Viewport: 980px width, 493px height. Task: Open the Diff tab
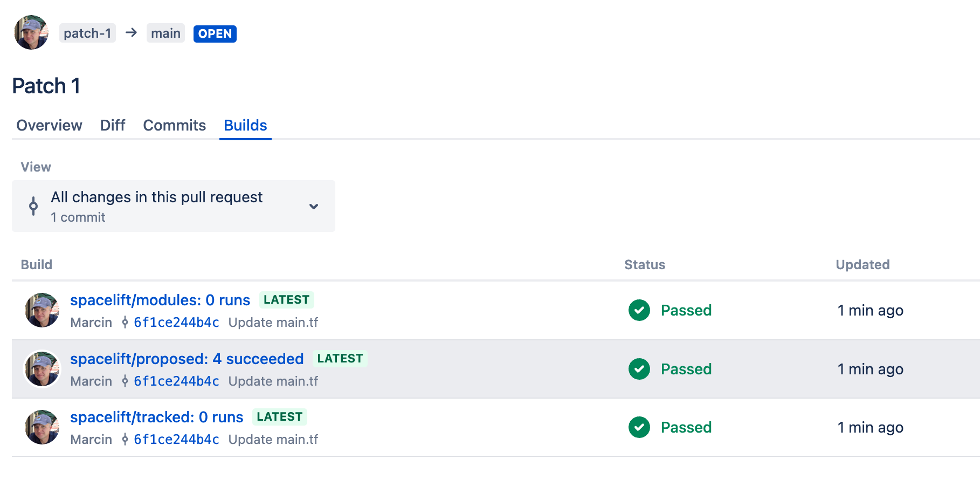pos(112,125)
